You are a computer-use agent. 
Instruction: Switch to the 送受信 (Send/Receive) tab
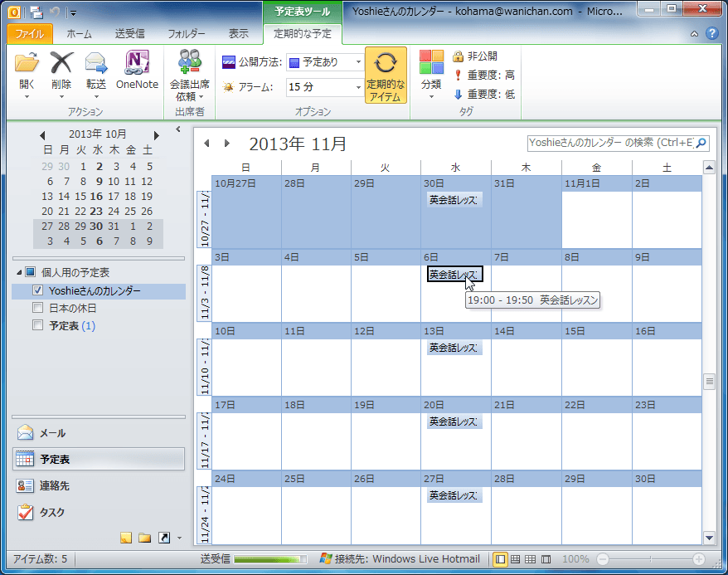[x=130, y=34]
